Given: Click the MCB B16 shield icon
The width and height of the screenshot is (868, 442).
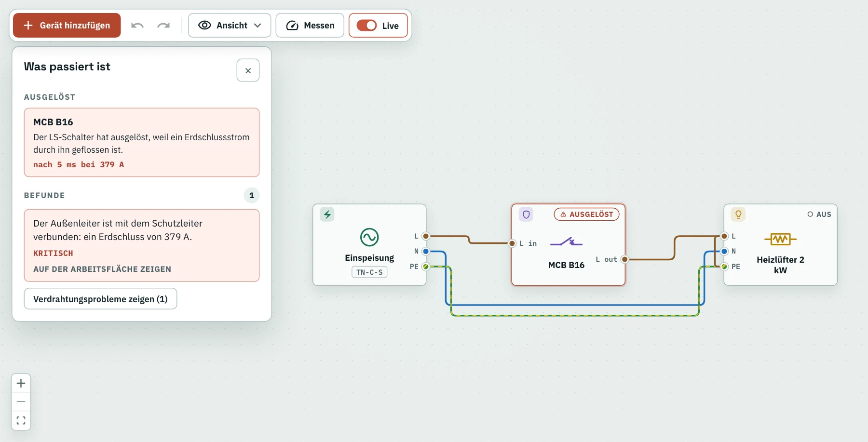Looking at the screenshot, I should pos(526,214).
